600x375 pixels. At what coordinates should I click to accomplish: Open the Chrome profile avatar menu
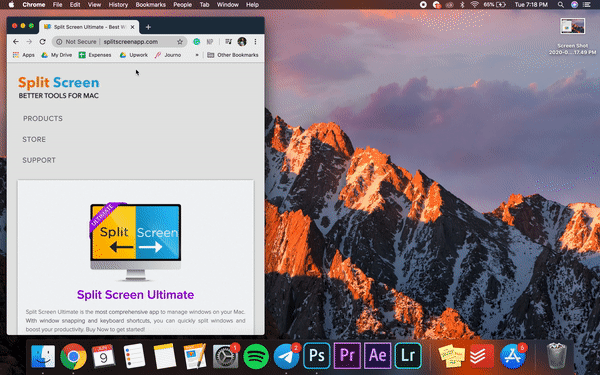(242, 42)
